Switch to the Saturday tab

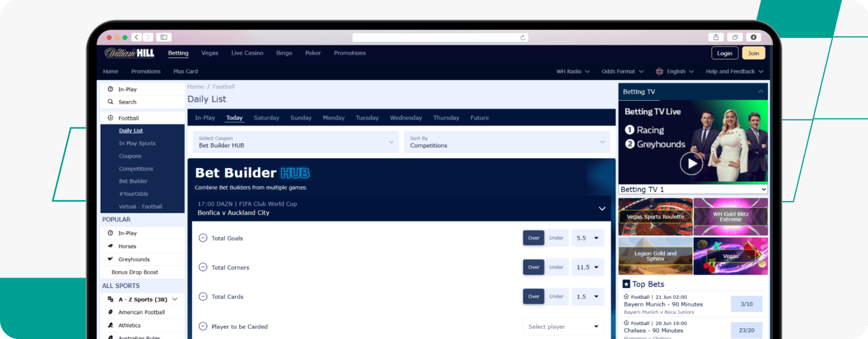coord(266,118)
